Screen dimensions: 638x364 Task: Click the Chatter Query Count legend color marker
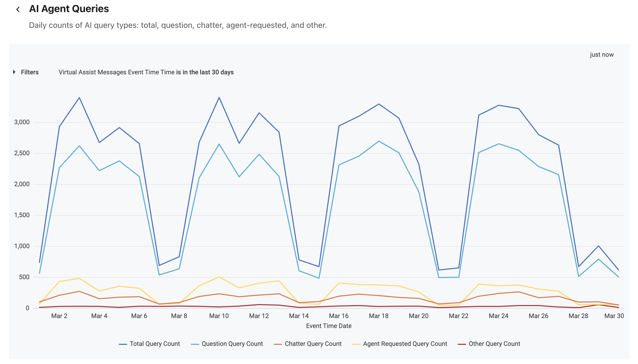[278, 344]
